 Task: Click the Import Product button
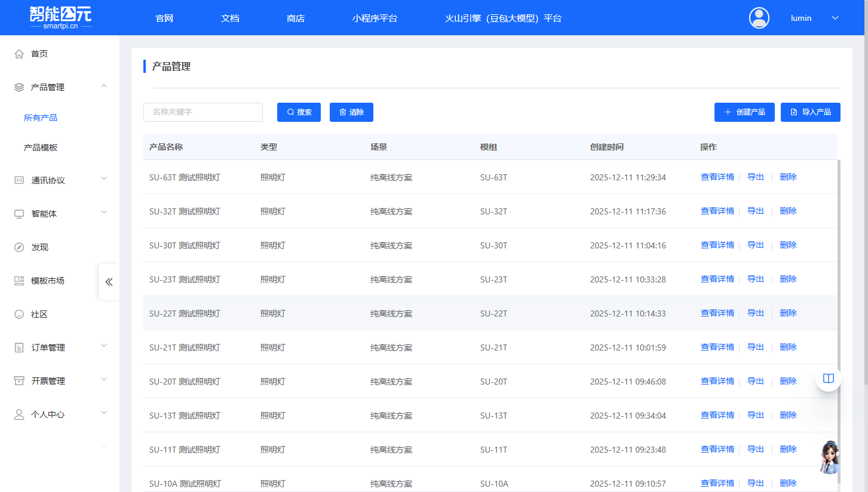(810, 112)
